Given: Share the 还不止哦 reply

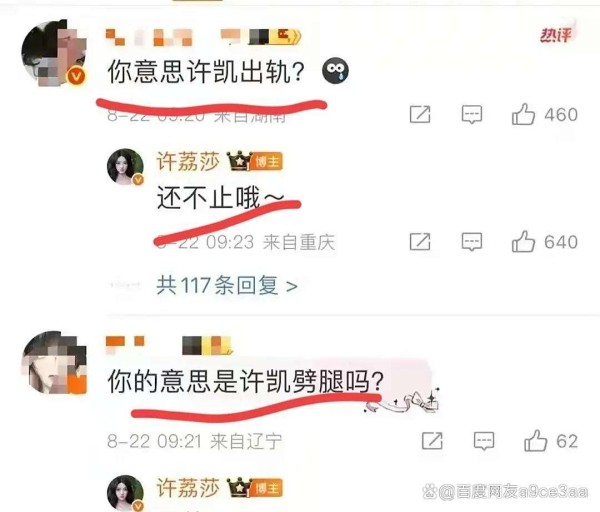Looking at the screenshot, I should tap(420, 242).
